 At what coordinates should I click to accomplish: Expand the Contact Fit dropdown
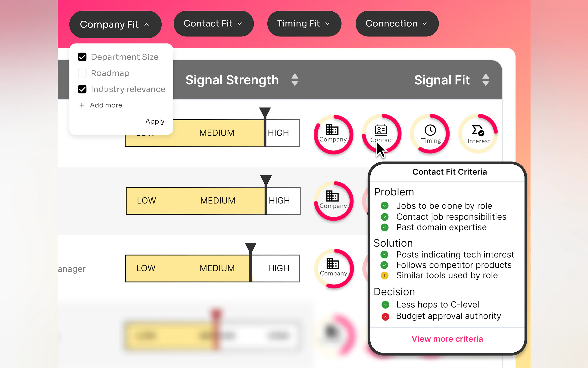pyautogui.click(x=213, y=24)
